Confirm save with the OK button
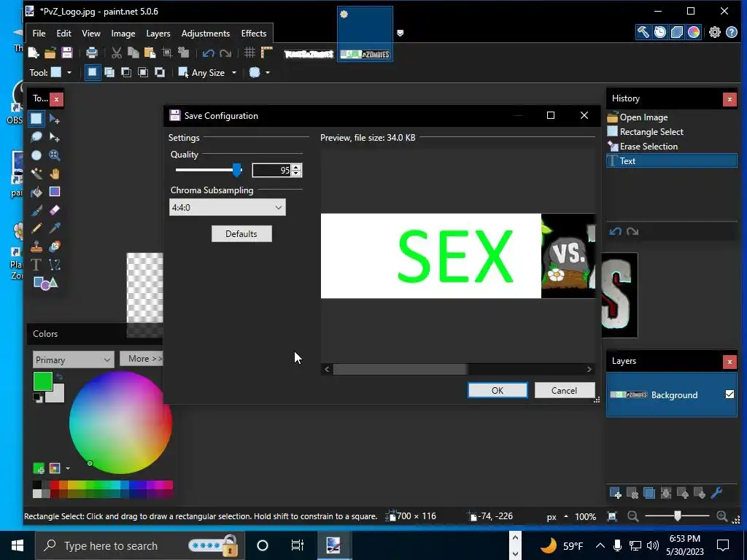This screenshot has height=560, width=747. pos(498,390)
